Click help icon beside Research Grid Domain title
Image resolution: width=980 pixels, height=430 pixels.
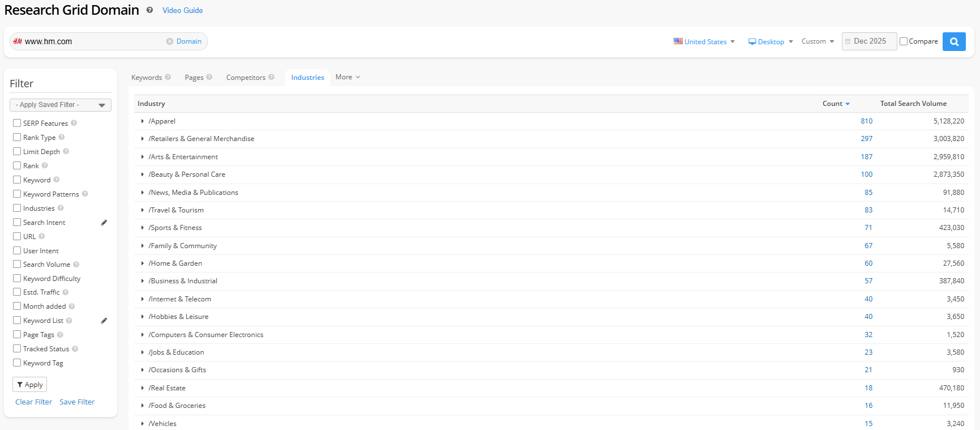(149, 10)
